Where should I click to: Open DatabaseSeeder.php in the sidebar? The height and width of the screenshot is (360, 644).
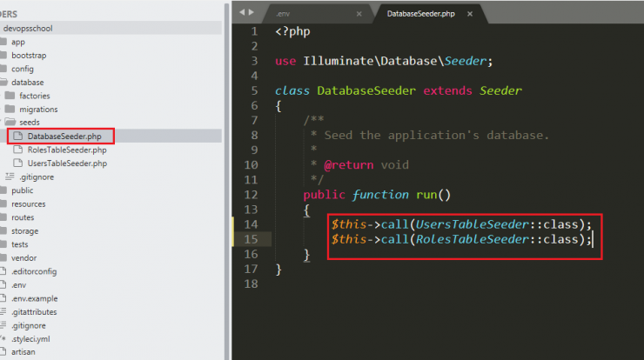[64, 137]
